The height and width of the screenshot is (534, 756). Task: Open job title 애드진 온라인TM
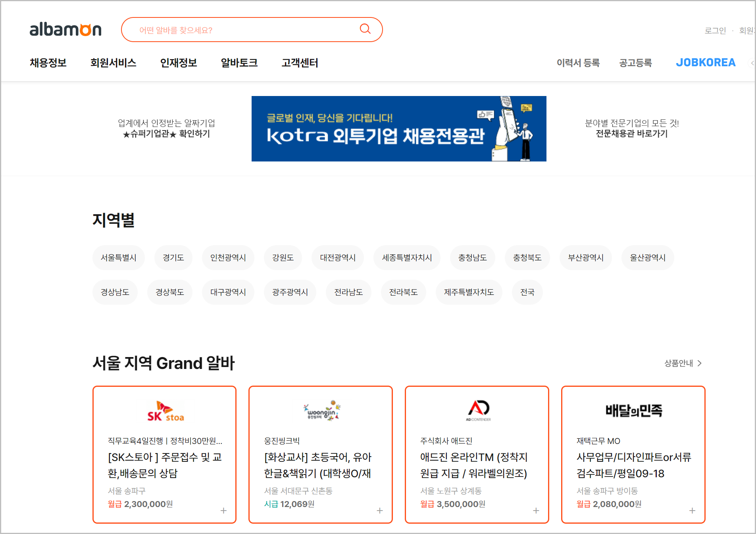point(474,465)
